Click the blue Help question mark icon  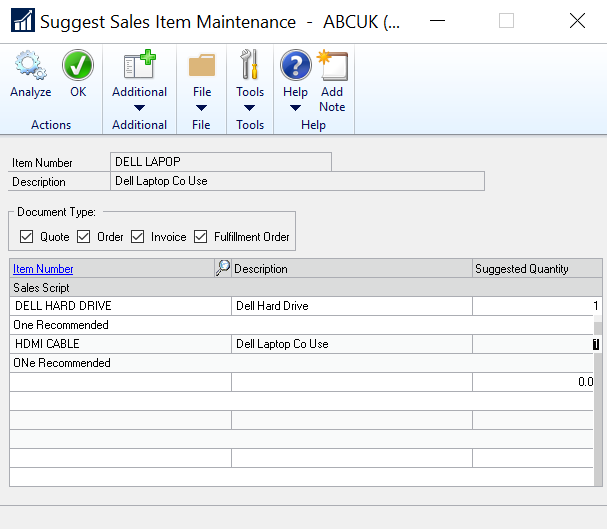click(x=296, y=65)
